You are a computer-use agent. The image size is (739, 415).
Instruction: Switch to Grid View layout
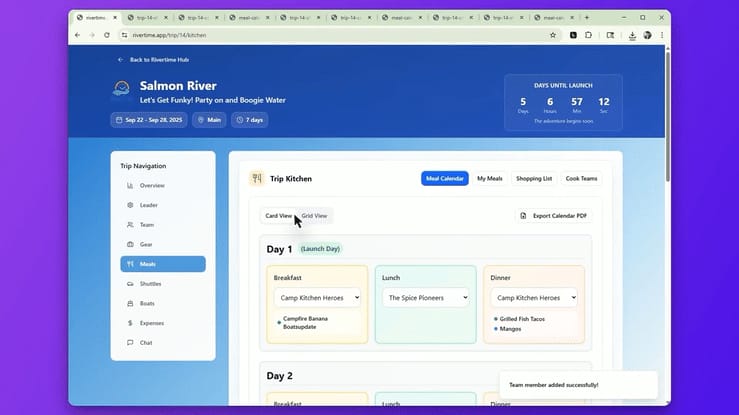tap(314, 216)
